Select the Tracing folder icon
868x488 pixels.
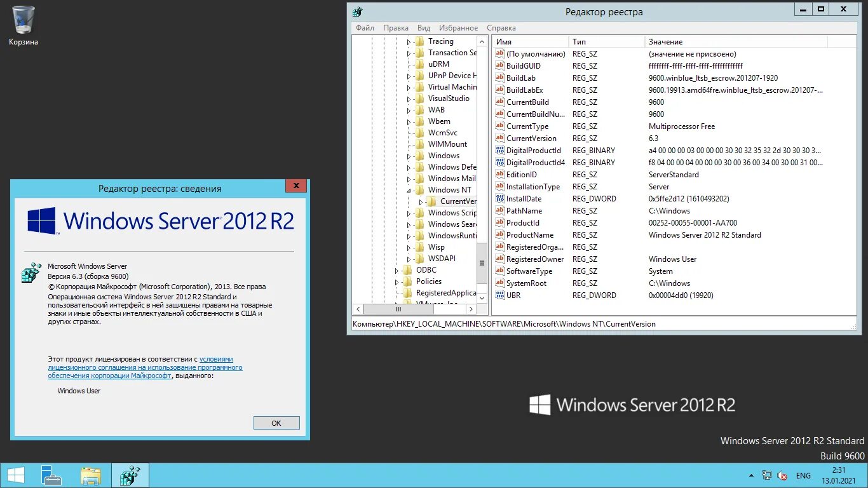[x=419, y=41]
